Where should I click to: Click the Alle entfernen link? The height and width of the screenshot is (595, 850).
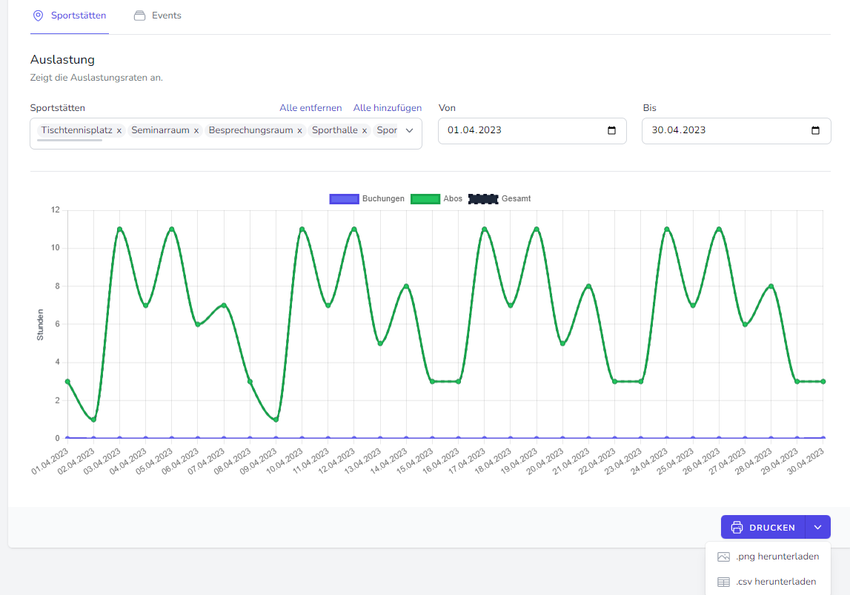pyautogui.click(x=310, y=108)
